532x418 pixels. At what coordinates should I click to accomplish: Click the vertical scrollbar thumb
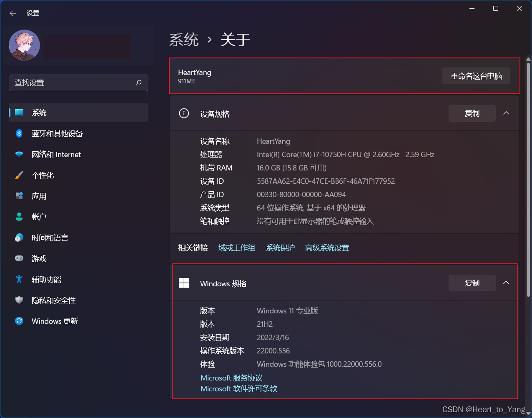pyautogui.click(x=528, y=179)
